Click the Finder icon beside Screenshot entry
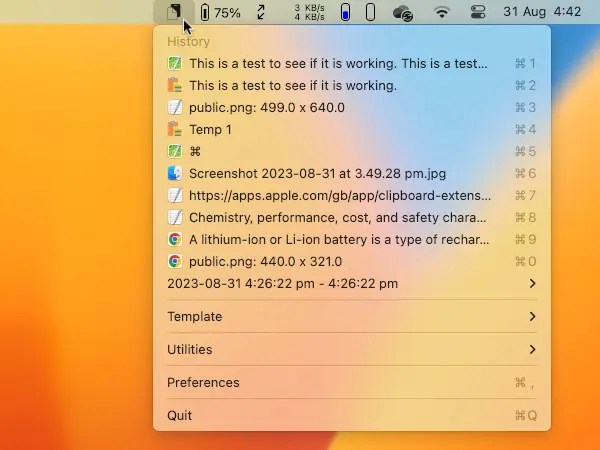This screenshot has height=450, width=600. tap(175, 174)
